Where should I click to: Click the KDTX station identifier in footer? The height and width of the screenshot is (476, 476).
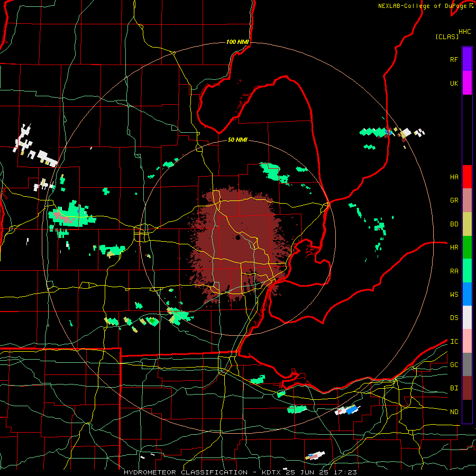point(272,472)
